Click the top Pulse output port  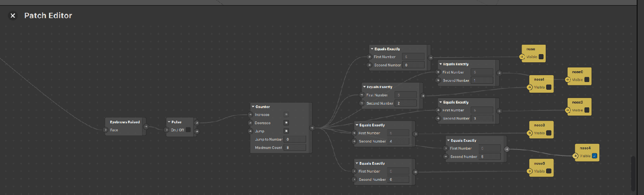click(197, 122)
